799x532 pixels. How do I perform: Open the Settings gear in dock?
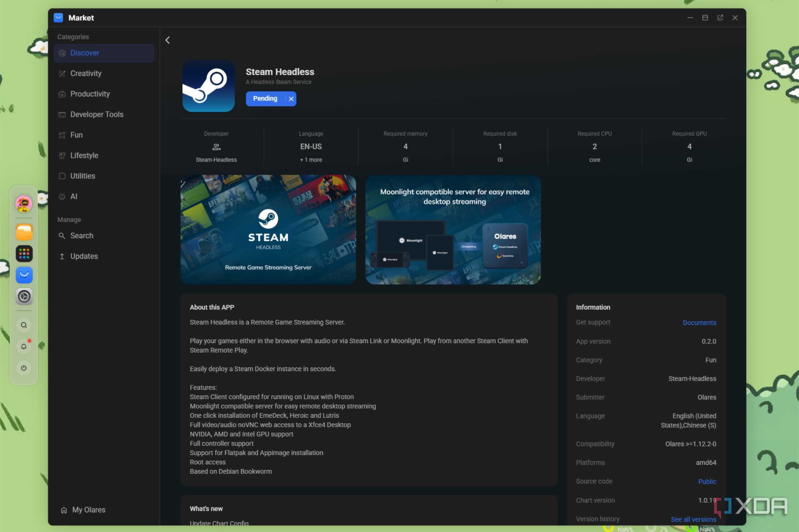(x=24, y=297)
